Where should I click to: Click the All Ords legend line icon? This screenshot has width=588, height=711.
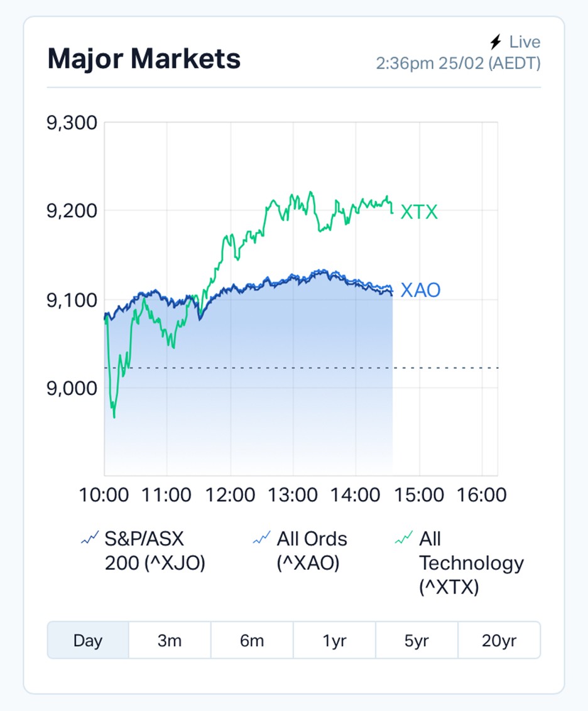261,538
